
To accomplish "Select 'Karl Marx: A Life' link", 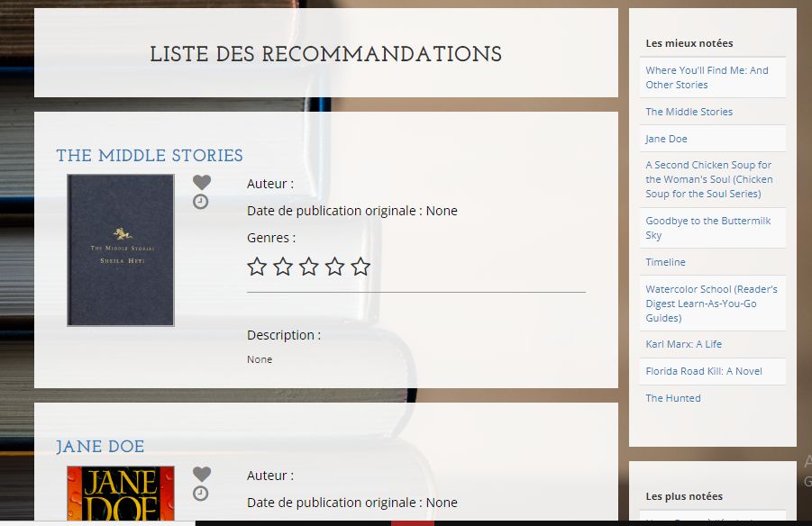I will [x=683, y=344].
